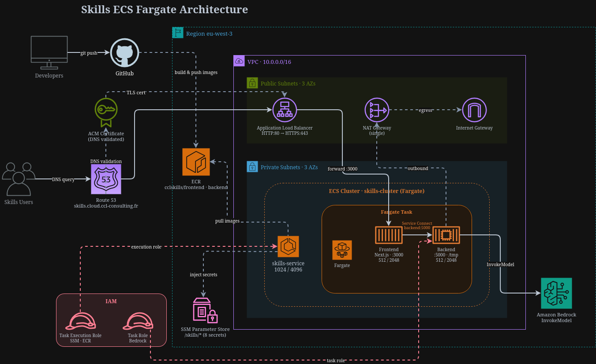Click the title Skills ECS Fargate Architecture
This screenshot has width=596, height=364.
(165, 9)
